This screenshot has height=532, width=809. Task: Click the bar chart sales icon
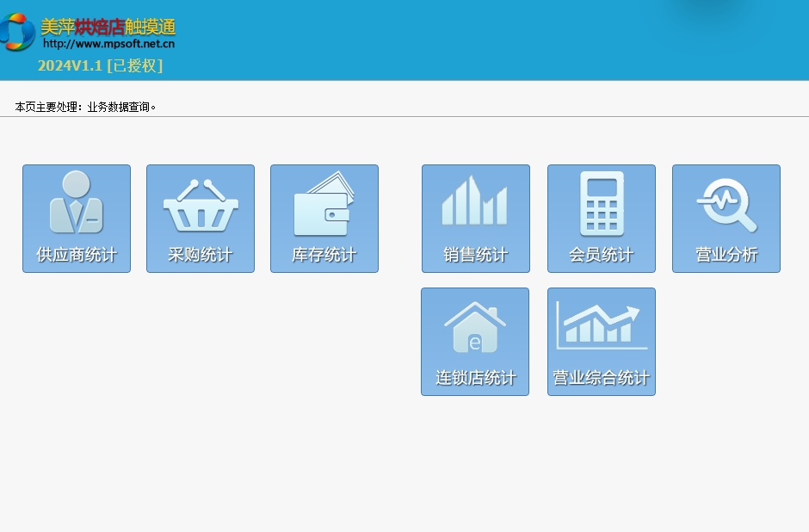(x=475, y=202)
